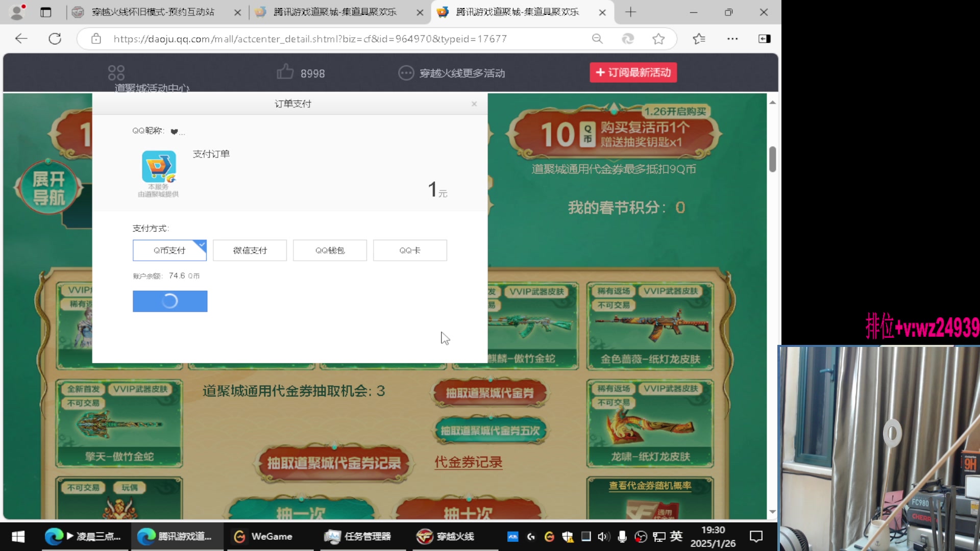The height and width of the screenshot is (551, 980).
Task: Click 账户余额 74.6 Q币 text
Action: (166, 276)
